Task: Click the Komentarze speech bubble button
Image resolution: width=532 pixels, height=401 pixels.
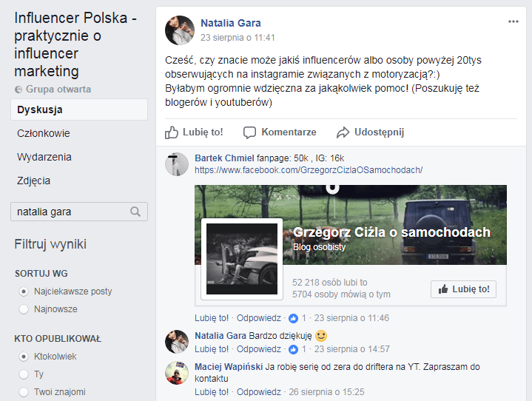Action: [280, 132]
